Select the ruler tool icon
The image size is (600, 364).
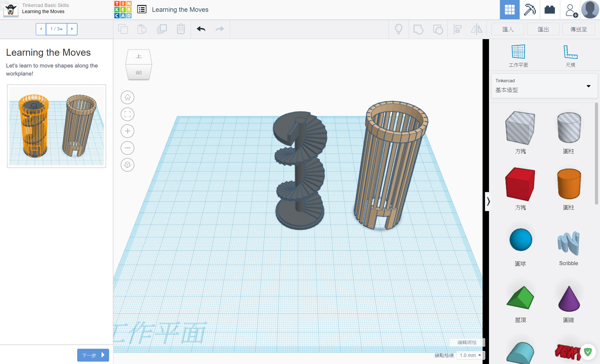(570, 52)
